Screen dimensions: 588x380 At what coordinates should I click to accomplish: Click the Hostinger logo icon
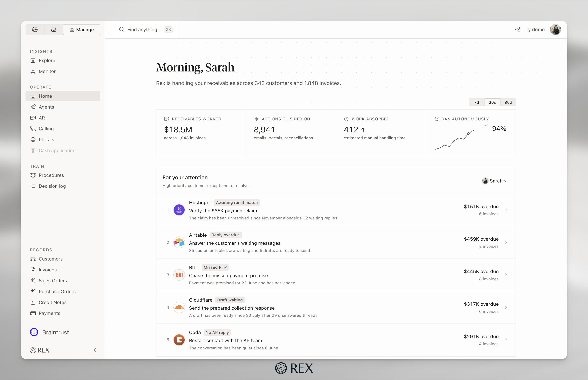pyautogui.click(x=179, y=210)
